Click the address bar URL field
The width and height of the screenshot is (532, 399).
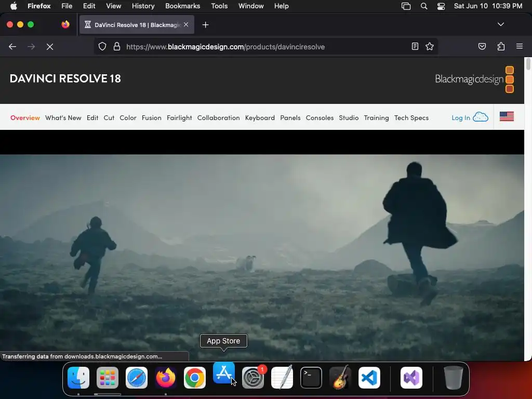[x=265, y=47]
